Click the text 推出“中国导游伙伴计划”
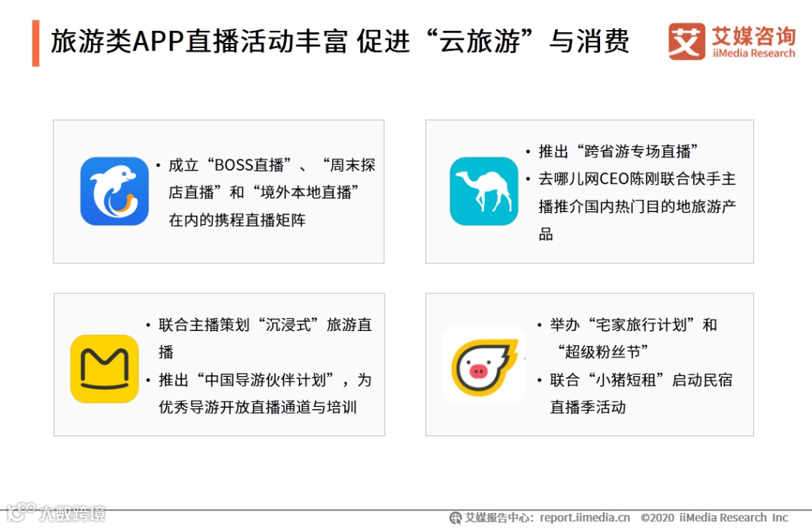Viewport: 812px width, 528px height. pos(247,380)
